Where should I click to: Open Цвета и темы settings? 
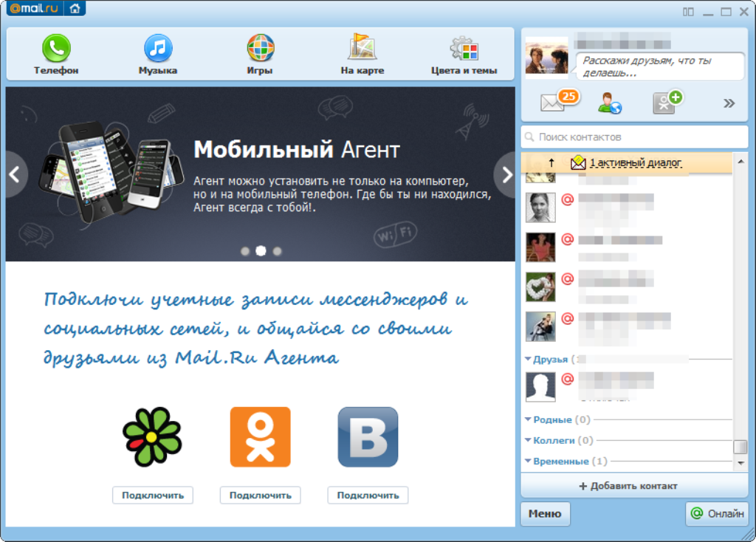pos(464,54)
